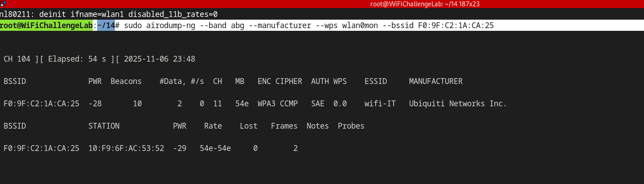Click the station MAC 10:F9:6F:AC:53:52

[x=126, y=148]
